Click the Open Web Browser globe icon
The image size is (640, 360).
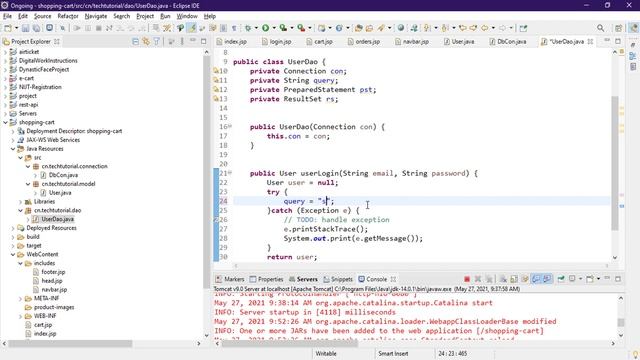tap(401, 28)
